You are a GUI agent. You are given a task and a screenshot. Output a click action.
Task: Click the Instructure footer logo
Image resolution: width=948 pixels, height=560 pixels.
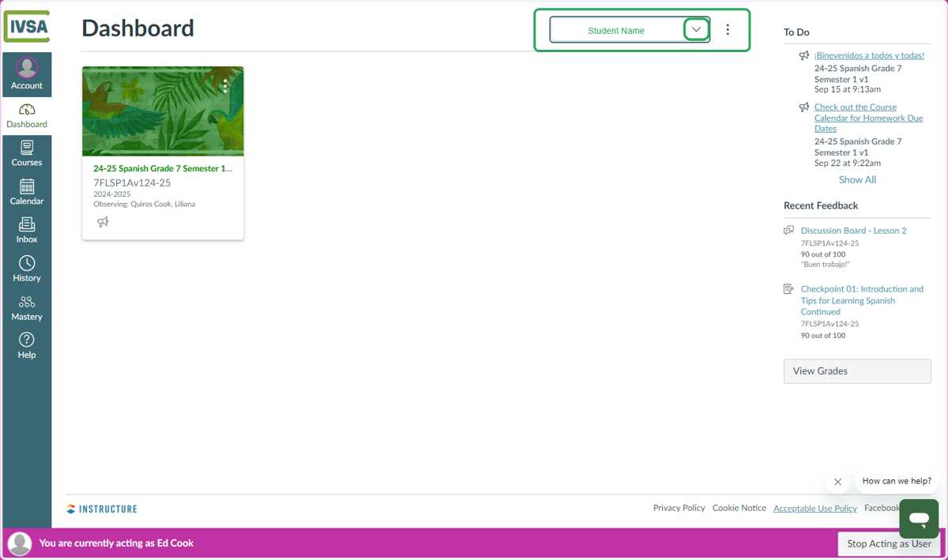pos(102,509)
